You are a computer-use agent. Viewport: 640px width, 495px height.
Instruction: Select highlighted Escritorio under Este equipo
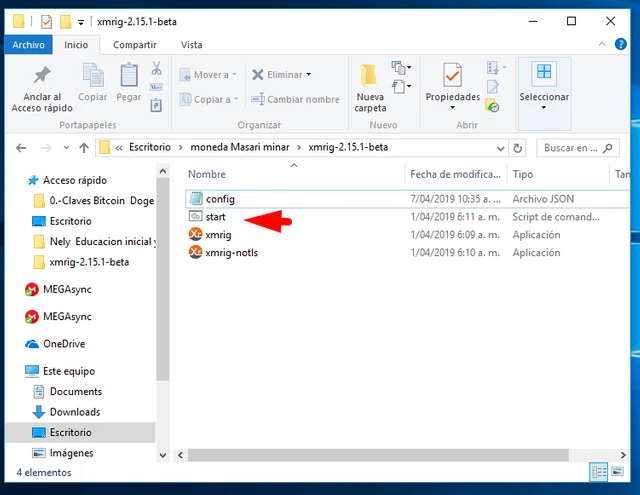[x=80, y=433]
